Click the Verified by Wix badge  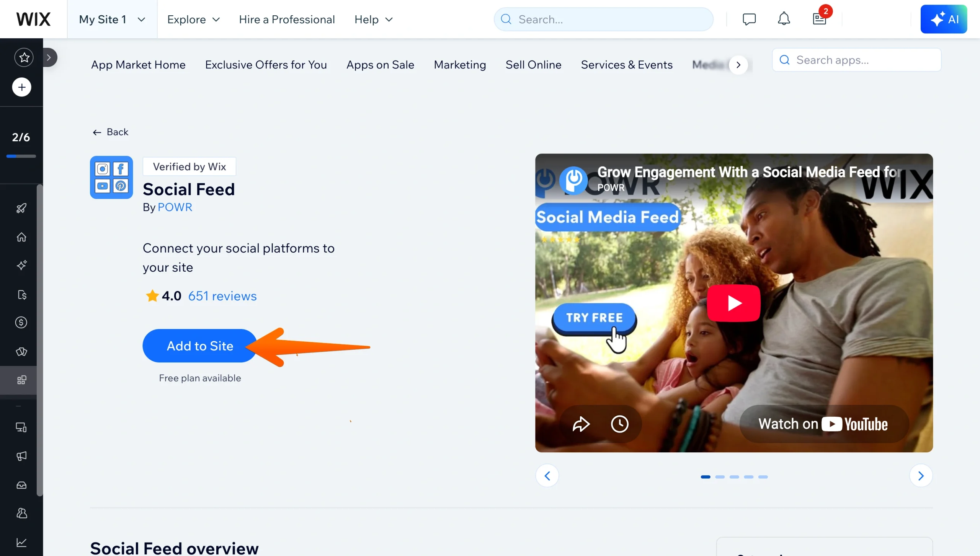pos(189,166)
